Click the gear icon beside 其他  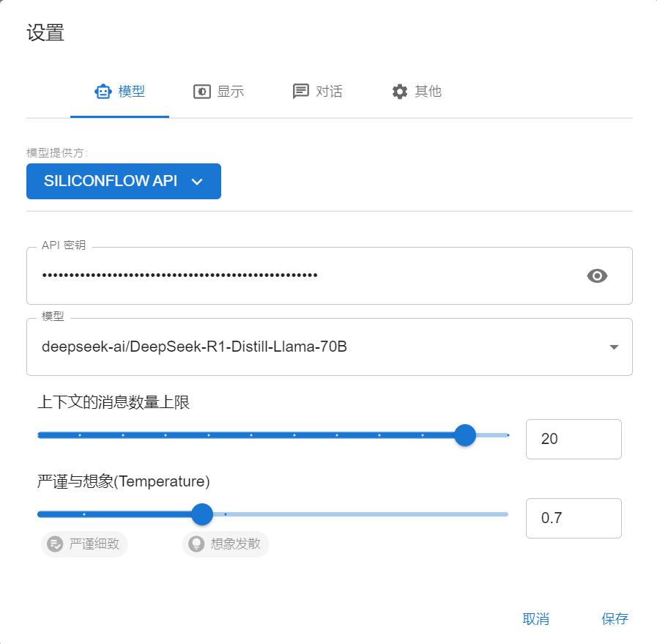(400, 92)
